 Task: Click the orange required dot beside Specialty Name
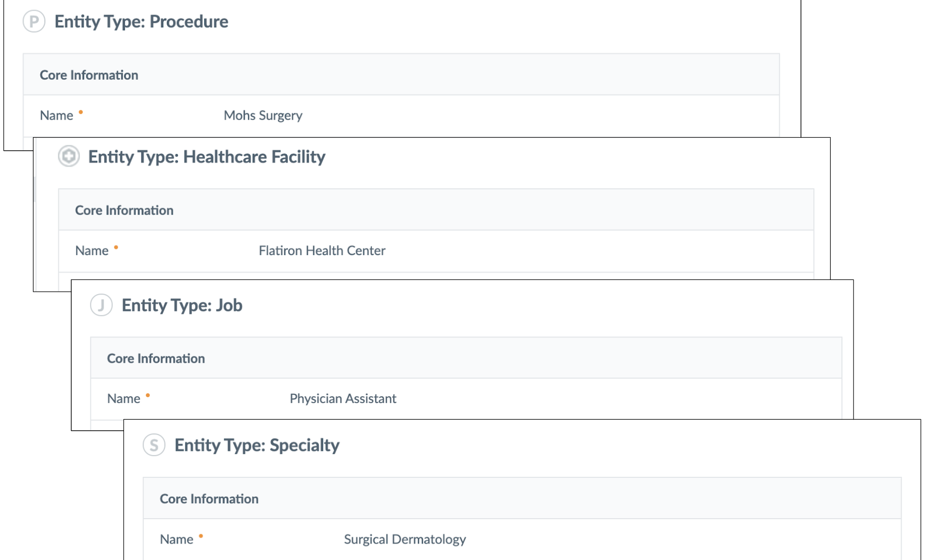click(201, 536)
